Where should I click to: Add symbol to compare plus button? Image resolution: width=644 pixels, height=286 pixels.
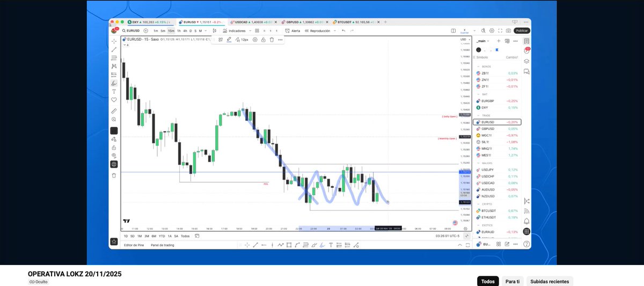(x=146, y=31)
